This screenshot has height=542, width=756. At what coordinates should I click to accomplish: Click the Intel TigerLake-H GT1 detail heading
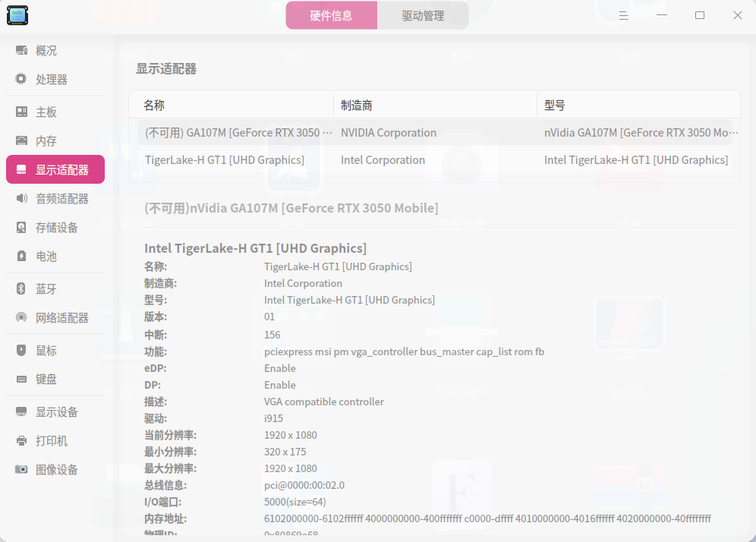point(256,248)
